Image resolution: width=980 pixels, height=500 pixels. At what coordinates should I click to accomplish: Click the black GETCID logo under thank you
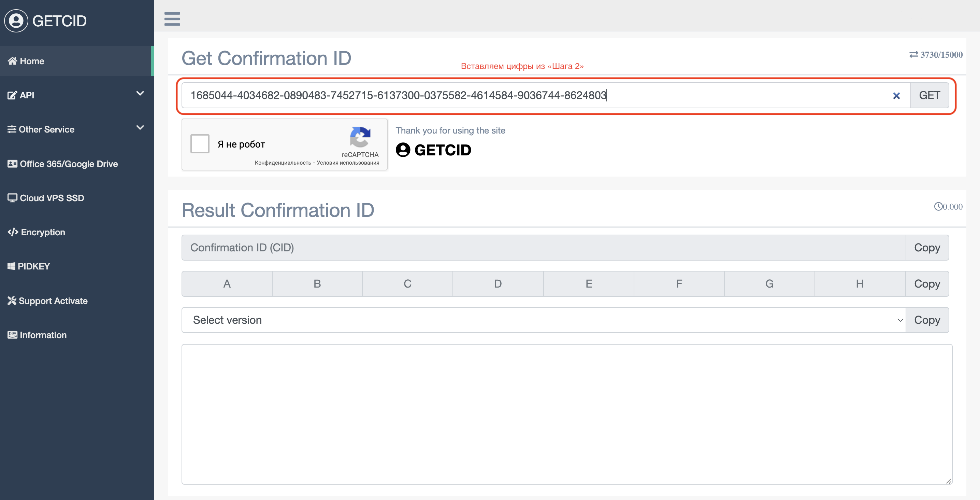point(433,150)
